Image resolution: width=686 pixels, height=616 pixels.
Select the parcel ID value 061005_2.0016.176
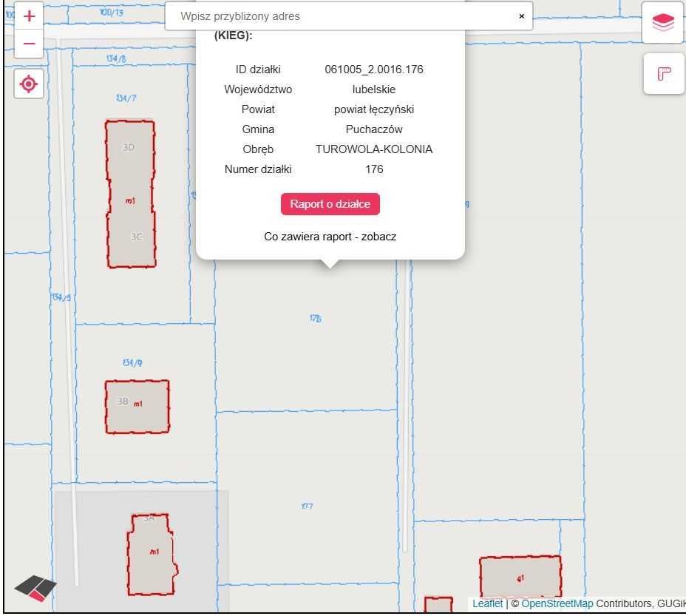pyautogui.click(x=374, y=70)
